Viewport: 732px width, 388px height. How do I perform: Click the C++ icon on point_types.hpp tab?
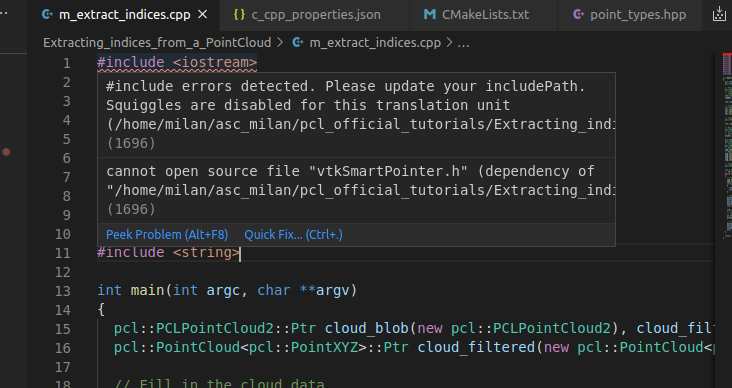click(578, 15)
